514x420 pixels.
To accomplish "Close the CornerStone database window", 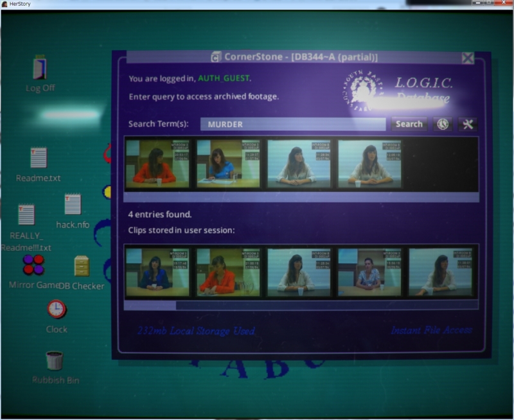I will click(468, 58).
